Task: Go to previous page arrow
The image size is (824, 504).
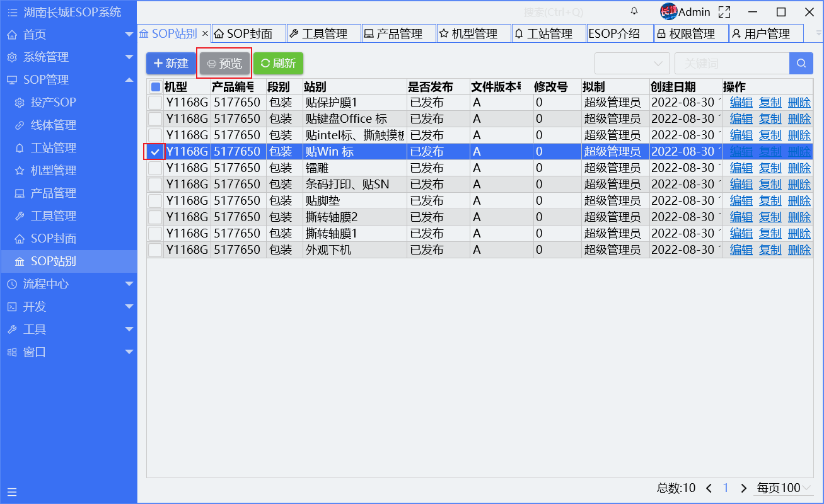Action: [x=709, y=488]
